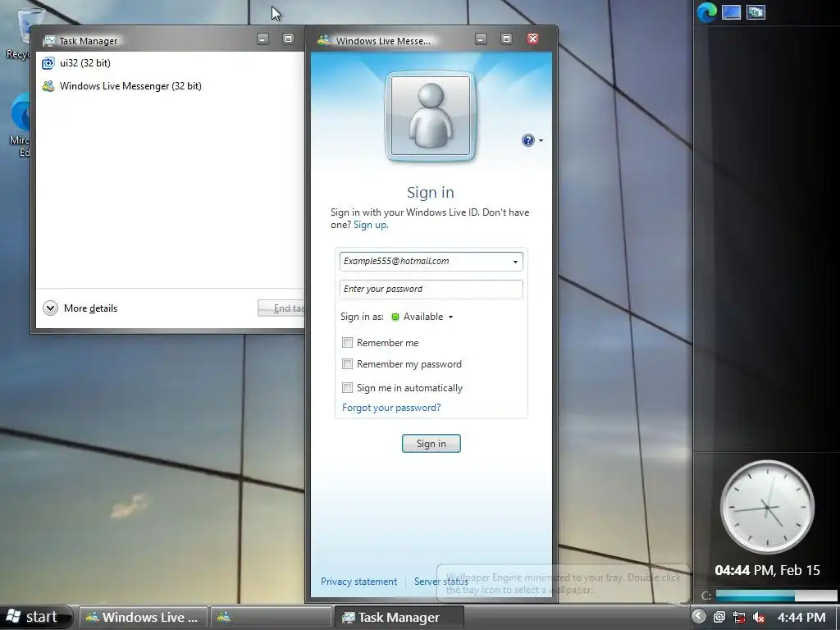Screen dimensions: 840x630
Task: Click the help question mark icon in Messenger
Action: (x=527, y=140)
